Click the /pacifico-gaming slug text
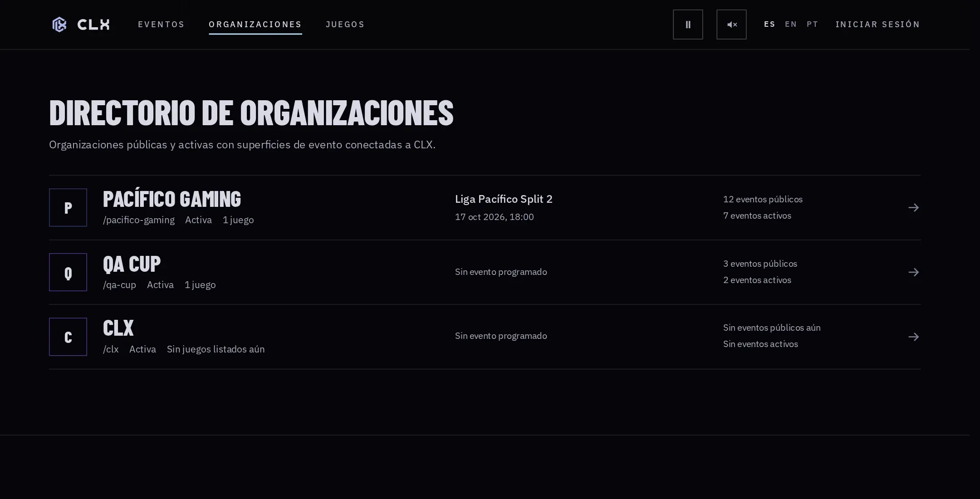Image resolution: width=980 pixels, height=499 pixels. pyautogui.click(x=139, y=220)
